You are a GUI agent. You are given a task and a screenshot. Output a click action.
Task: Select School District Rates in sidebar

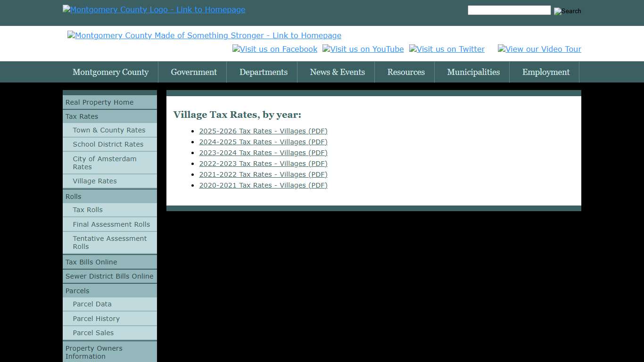coord(108,144)
